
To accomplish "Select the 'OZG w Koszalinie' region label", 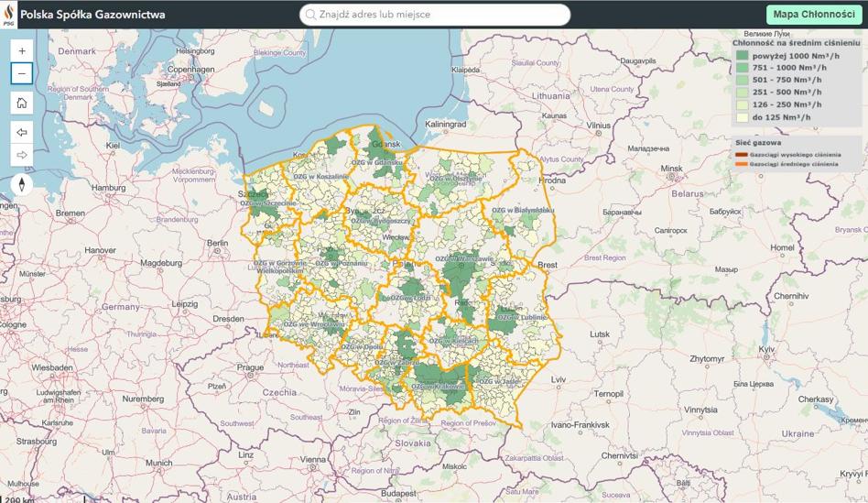I will [321, 177].
